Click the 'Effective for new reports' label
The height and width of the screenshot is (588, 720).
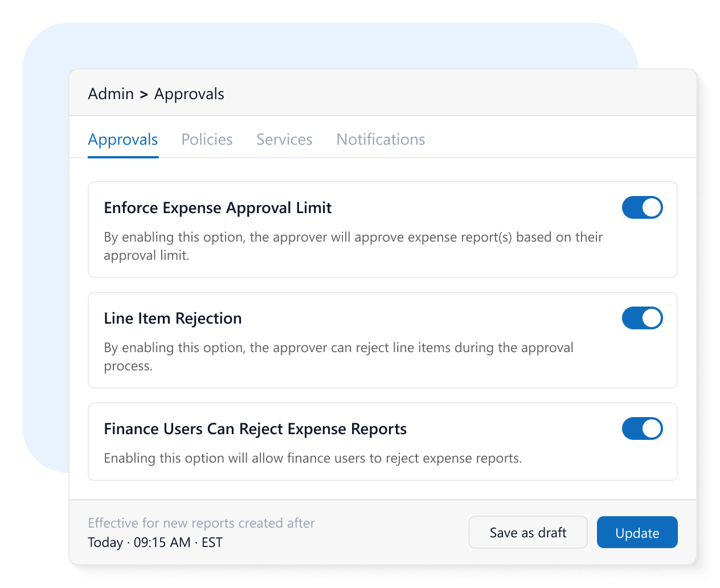click(x=201, y=523)
